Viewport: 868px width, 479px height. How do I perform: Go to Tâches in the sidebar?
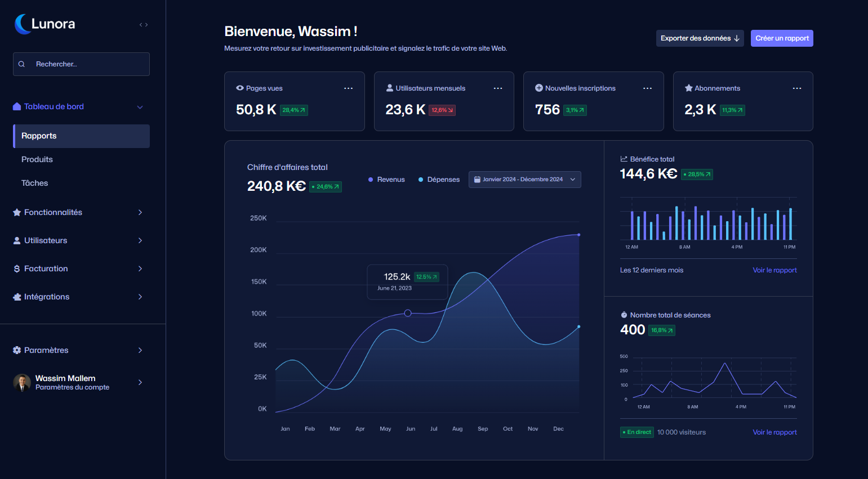coord(35,183)
